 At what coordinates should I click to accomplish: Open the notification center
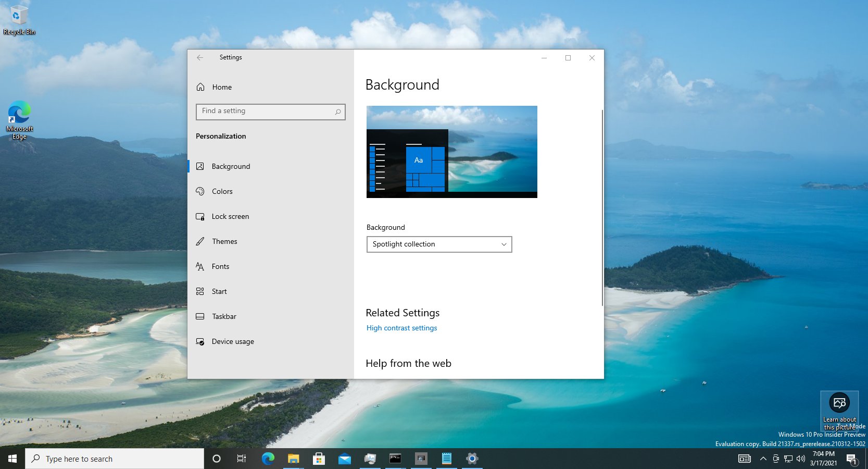[852, 459]
